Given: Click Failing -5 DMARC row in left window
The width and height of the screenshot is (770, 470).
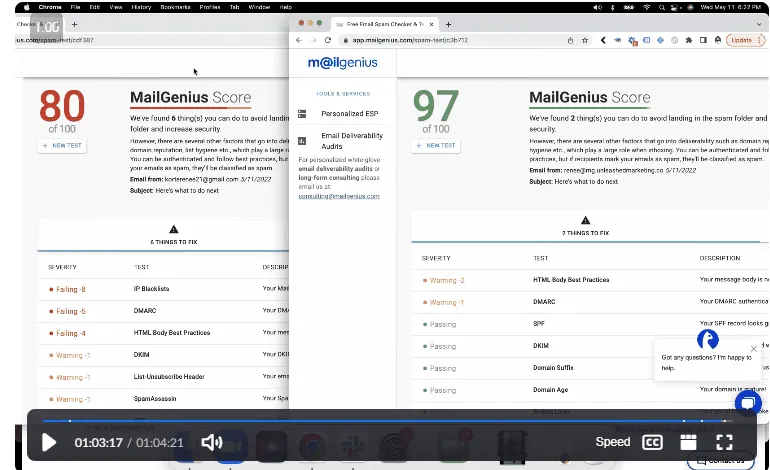Looking at the screenshot, I should point(163,311).
